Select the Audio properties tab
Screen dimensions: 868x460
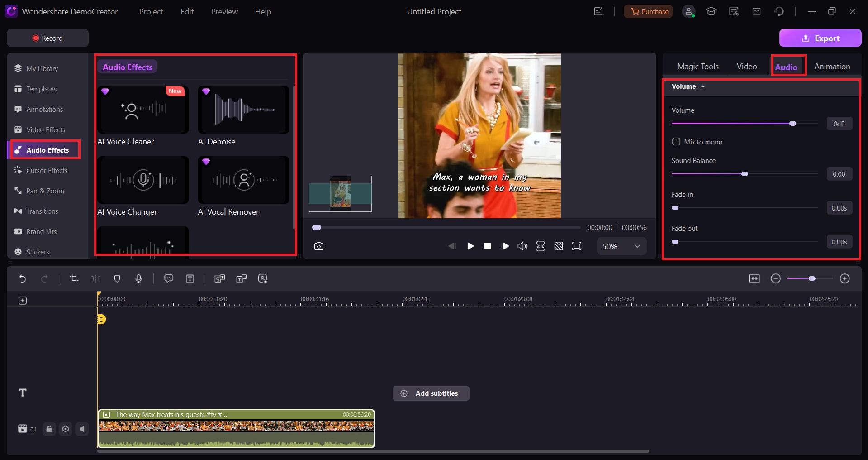pos(786,67)
